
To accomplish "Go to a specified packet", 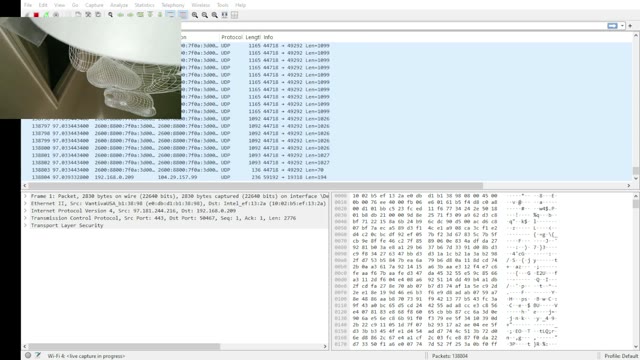I will pos(140,15).
